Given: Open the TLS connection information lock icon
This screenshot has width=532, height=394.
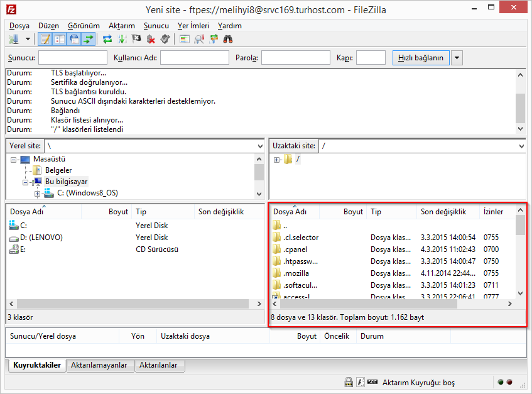Looking at the screenshot, I should (x=349, y=382).
